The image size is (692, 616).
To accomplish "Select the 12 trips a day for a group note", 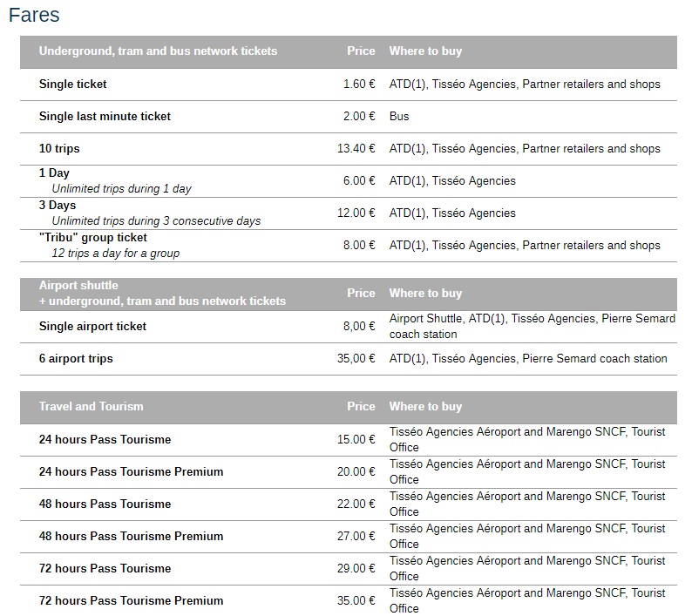I will 115,254.
